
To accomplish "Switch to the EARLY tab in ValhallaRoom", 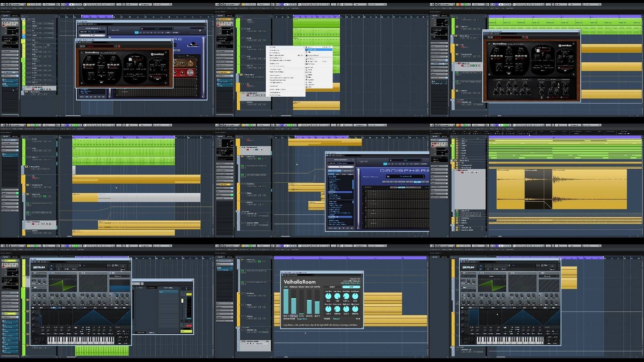I will point(332,287).
